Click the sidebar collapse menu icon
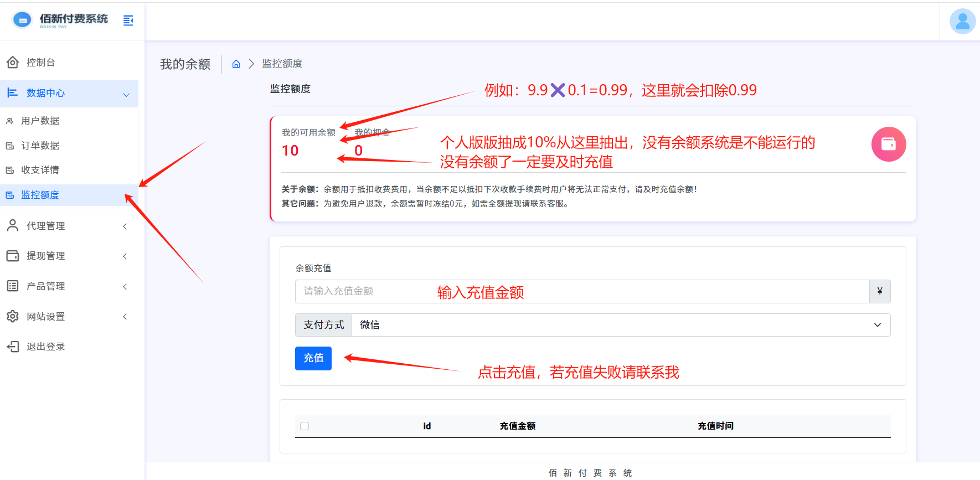This screenshot has width=980, height=480. tap(128, 20)
